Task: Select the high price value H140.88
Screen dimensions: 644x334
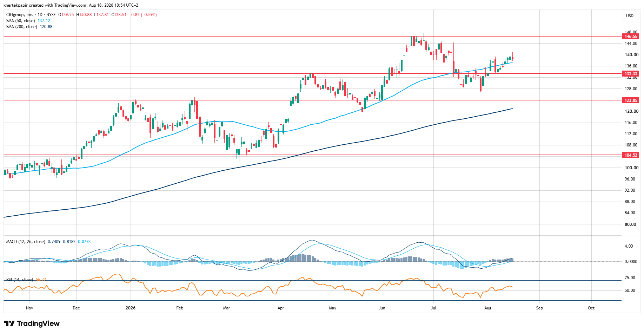Action: (84, 15)
